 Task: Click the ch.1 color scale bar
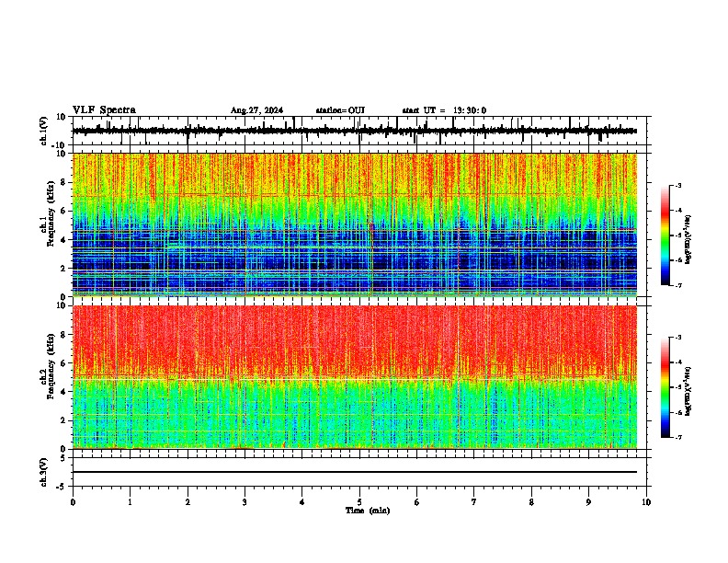click(x=665, y=236)
